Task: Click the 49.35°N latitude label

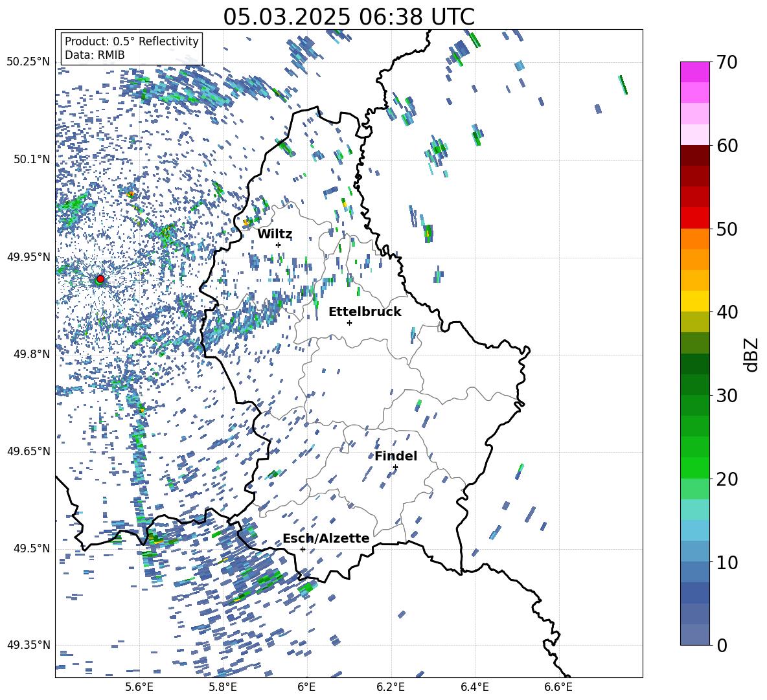Action: click(29, 645)
